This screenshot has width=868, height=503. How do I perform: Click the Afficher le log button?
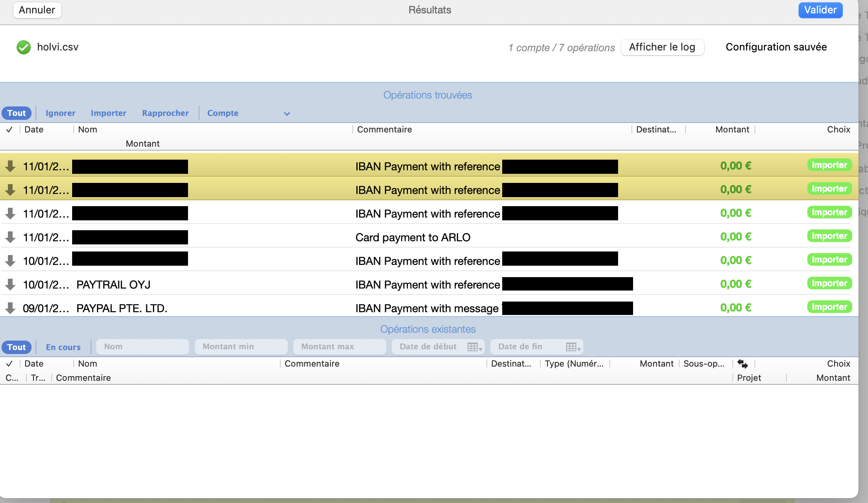[662, 47]
